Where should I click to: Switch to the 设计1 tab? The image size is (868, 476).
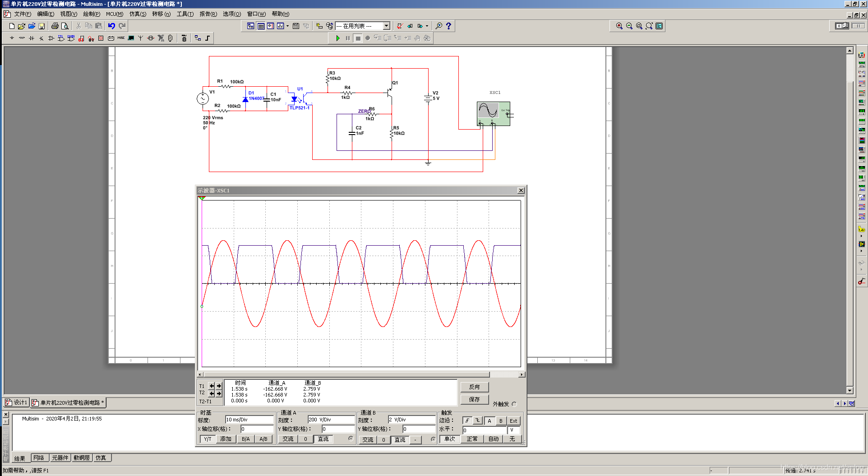click(16, 402)
